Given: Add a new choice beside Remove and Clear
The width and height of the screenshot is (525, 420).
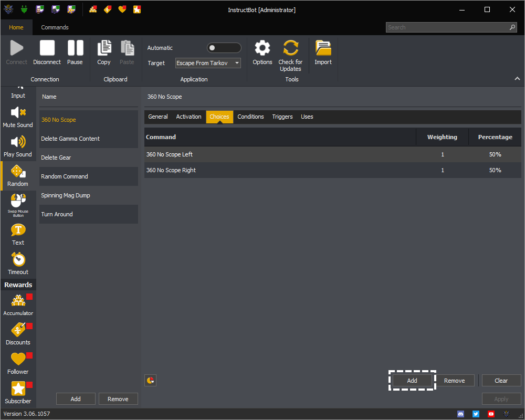Looking at the screenshot, I should (412, 381).
